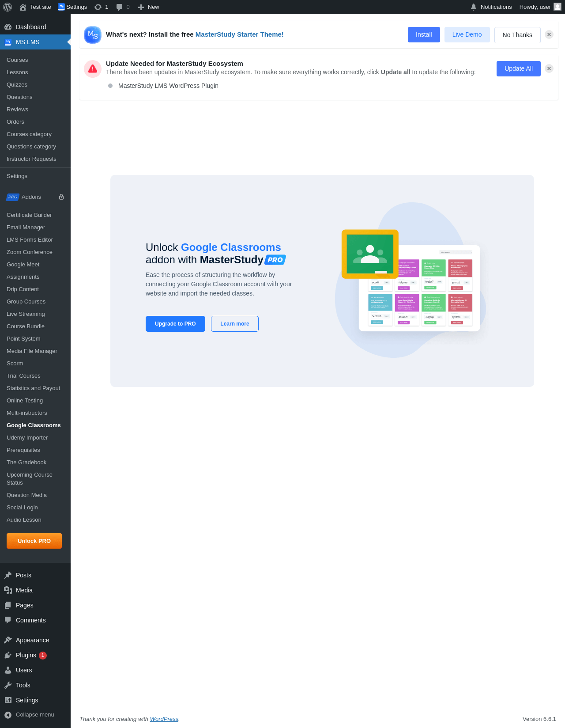Open The Gradebook addon

tap(26, 463)
